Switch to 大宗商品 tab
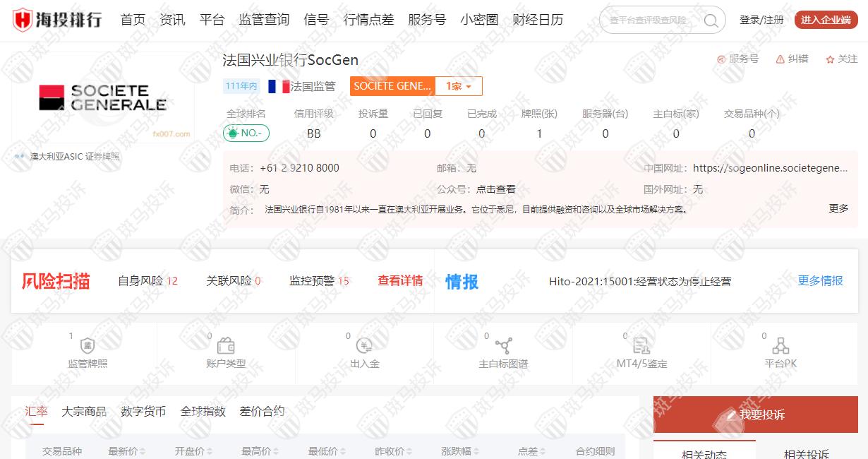The height and width of the screenshot is (459, 868). [x=84, y=411]
